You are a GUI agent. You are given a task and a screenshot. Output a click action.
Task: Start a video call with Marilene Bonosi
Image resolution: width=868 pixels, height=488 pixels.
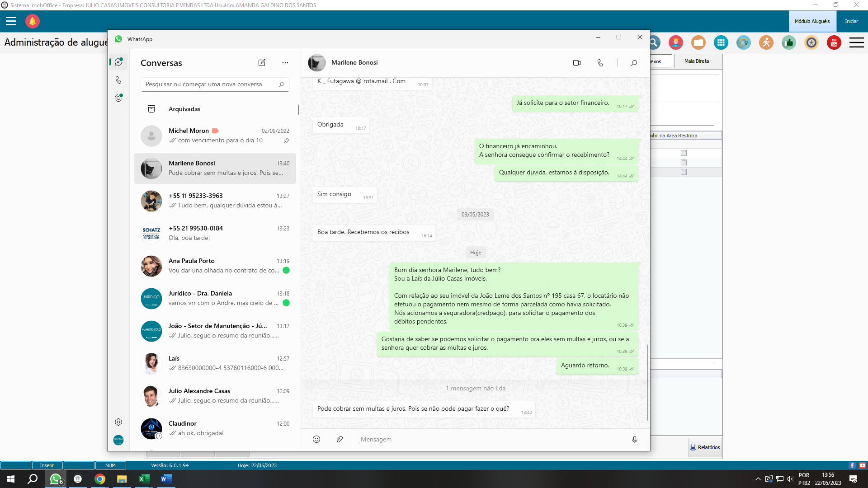576,63
